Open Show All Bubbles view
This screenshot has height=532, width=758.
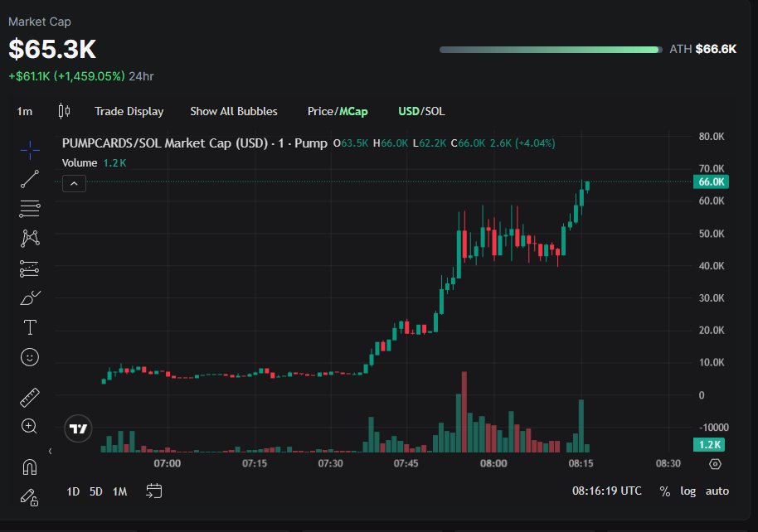pyautogui.click(x=233, y=110)
